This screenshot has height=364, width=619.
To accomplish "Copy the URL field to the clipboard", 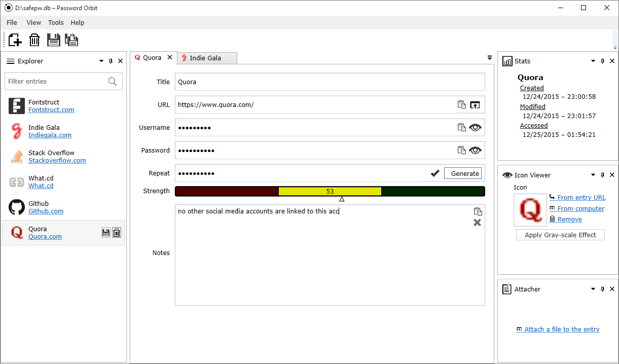I will pos(461,105).
